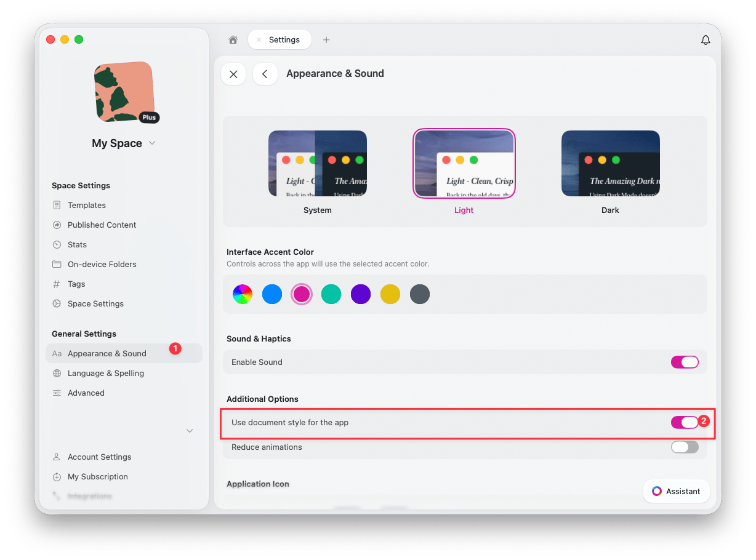
Task: Open the Assistant button
Action: [x=677, y=491]
